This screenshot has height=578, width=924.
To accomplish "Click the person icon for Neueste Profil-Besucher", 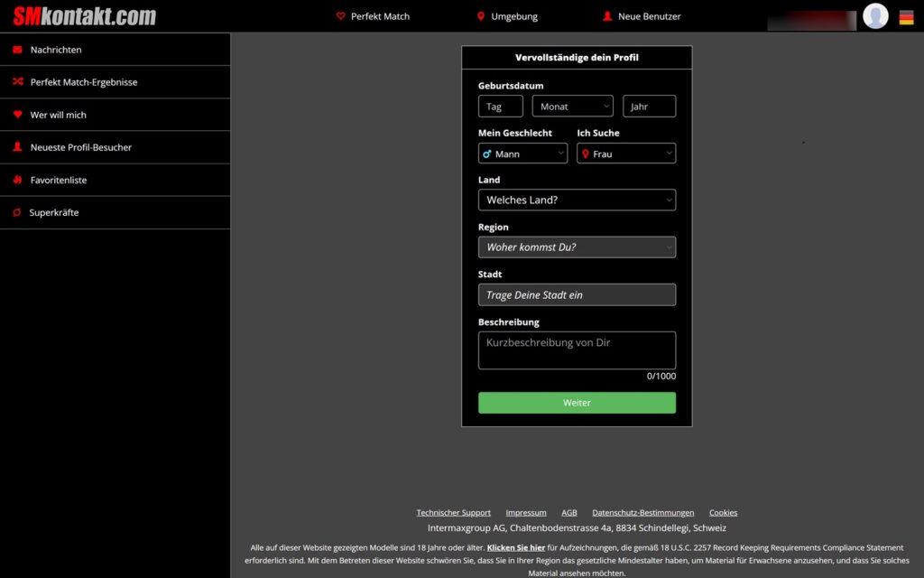I will point(18,147).
